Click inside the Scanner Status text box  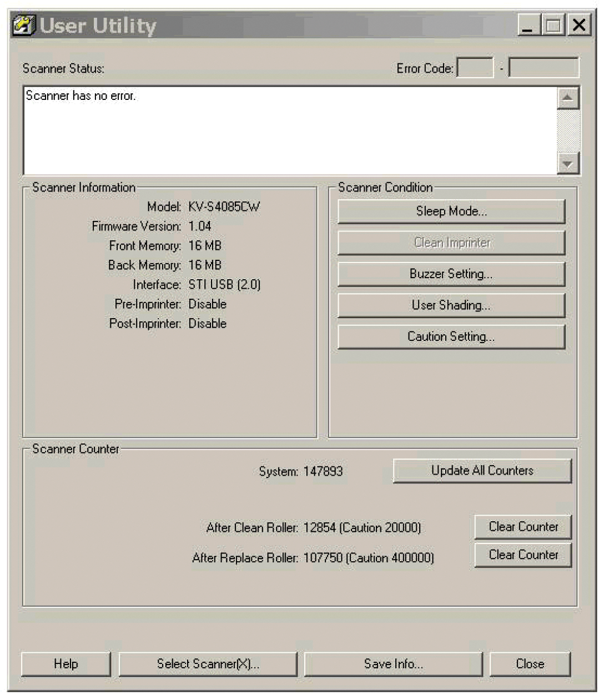pyautogui.click(x=289, y=130)
